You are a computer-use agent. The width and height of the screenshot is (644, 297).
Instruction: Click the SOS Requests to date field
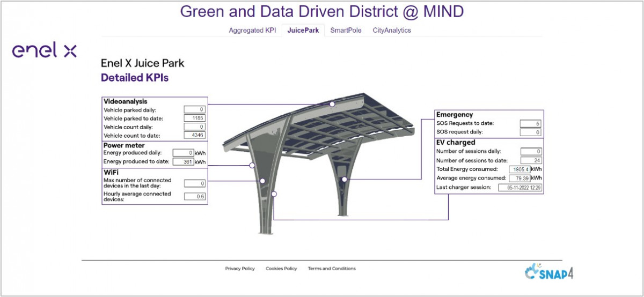pyautogui.click(x=530, y=123)
